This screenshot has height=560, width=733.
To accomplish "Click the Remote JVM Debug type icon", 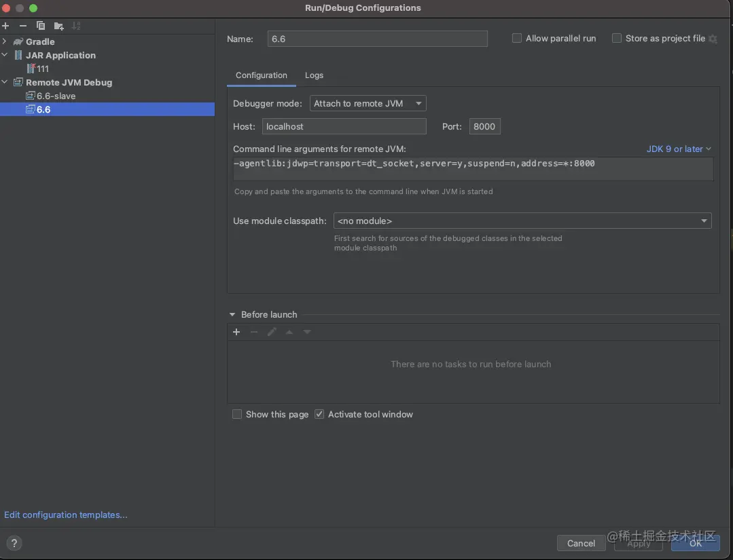I will point(18,82).
